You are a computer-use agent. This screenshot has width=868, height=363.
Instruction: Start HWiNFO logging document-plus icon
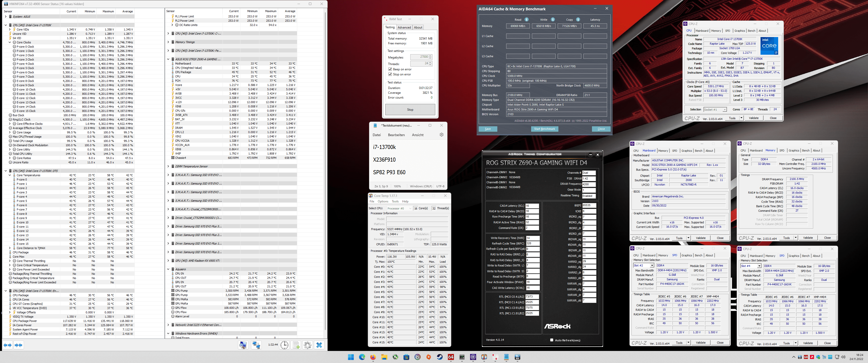(296, 345)
